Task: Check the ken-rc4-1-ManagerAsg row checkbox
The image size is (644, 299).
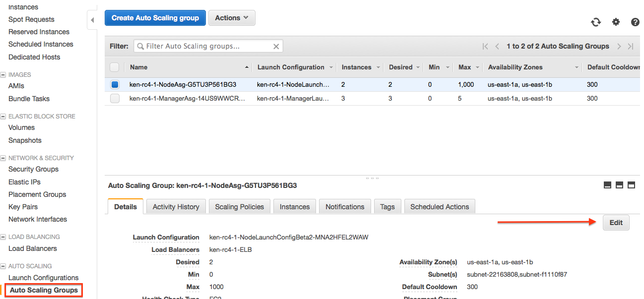Action: click(x=115, y=98)
